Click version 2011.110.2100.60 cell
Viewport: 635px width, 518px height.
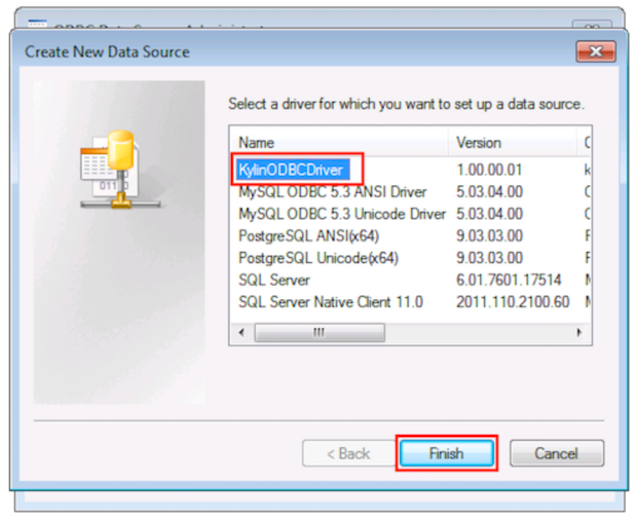513,302
